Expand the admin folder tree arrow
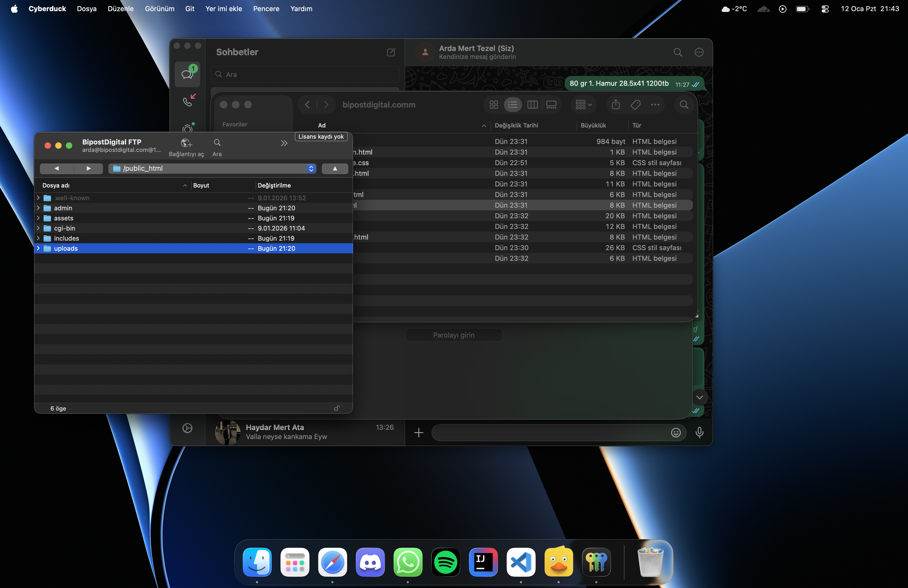908x588 pixels. click(38, 208)
